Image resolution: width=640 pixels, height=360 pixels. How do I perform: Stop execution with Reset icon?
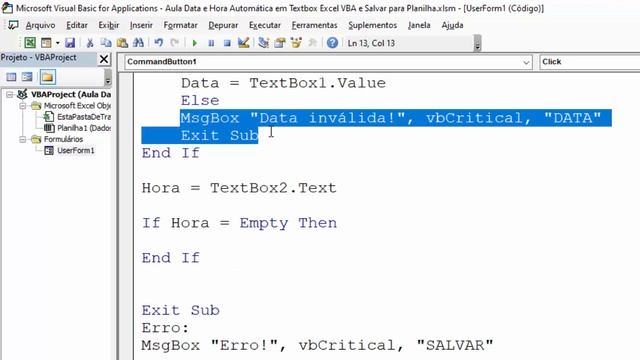227,43
